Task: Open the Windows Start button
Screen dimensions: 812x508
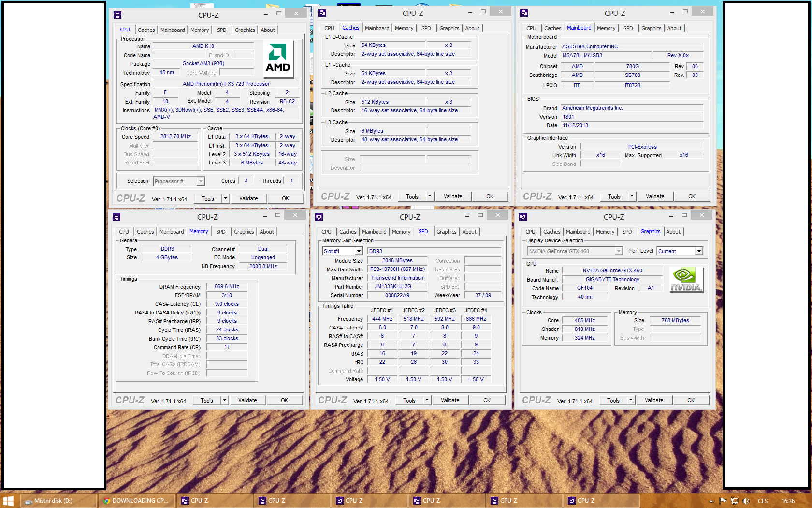Action: coord(8,501)
